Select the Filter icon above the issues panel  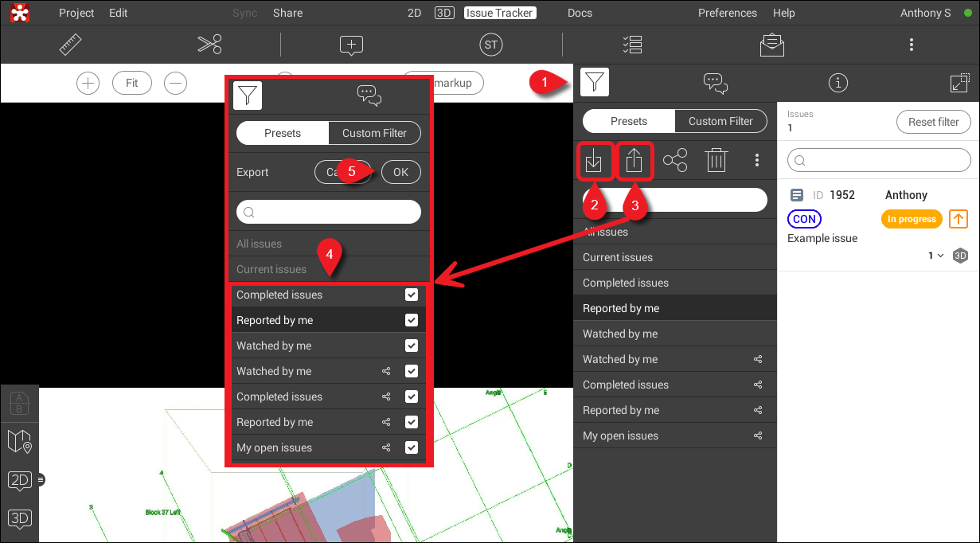(594, 82)
